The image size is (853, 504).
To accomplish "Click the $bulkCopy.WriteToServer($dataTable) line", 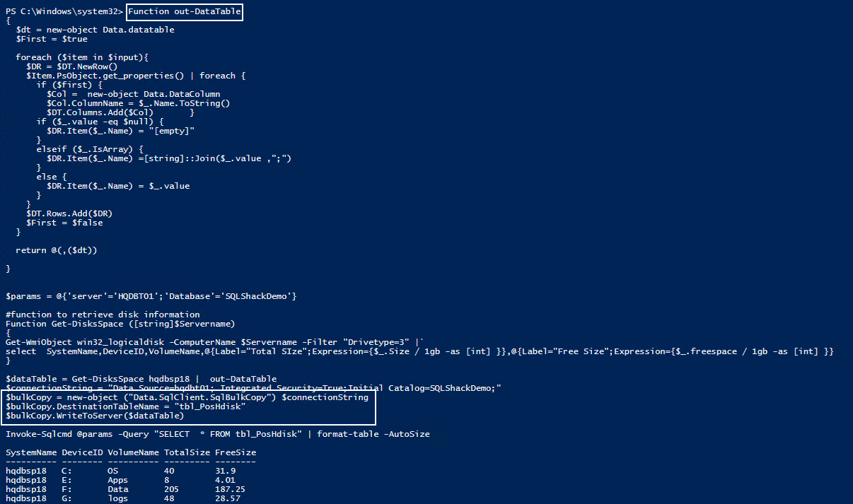I will 95,416.
